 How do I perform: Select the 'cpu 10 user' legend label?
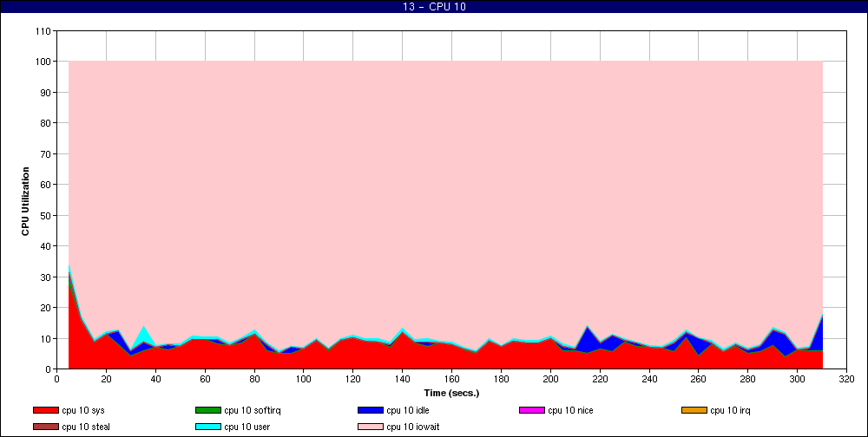[247, 427]
